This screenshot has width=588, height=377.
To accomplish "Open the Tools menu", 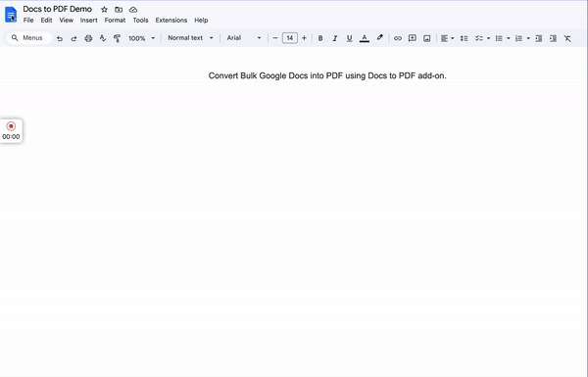I will tap(140, 21).
